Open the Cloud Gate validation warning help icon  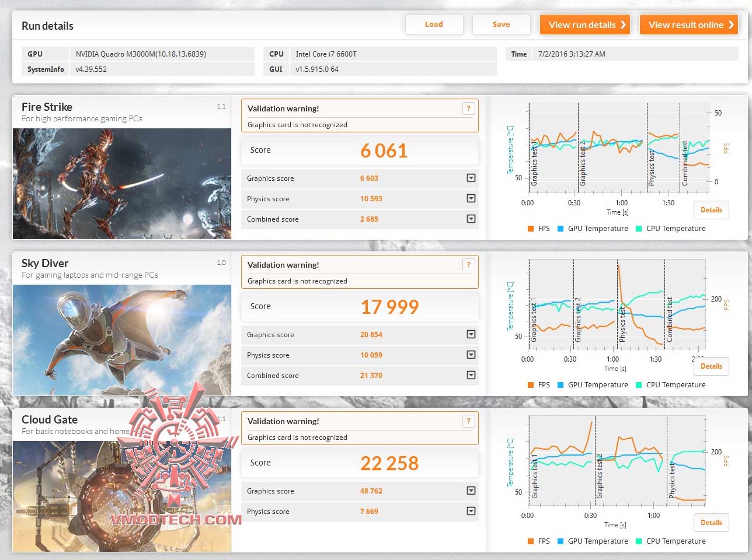[x=468, y=421]
